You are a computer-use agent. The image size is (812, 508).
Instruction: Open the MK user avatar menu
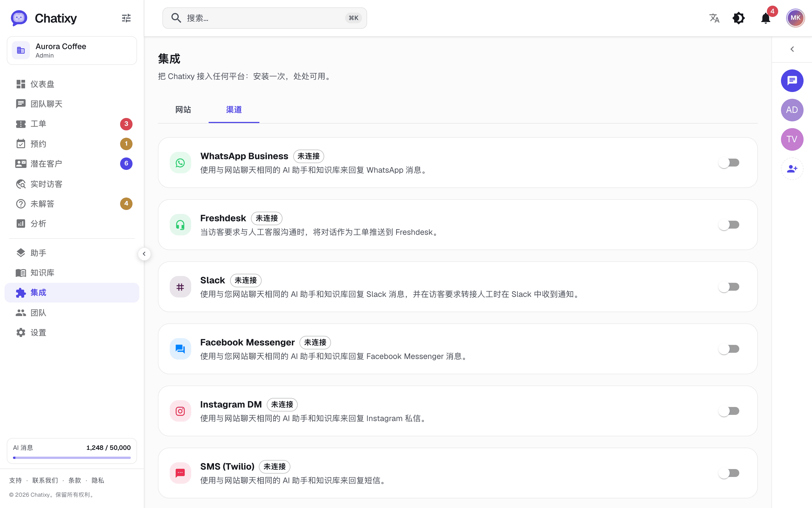(795, 18)
